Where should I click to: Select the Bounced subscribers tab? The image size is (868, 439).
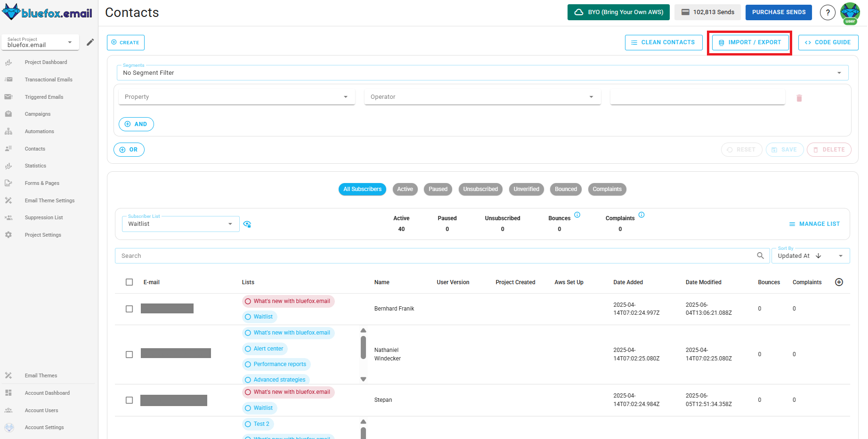pyautogui.click(x=566, y=189)
